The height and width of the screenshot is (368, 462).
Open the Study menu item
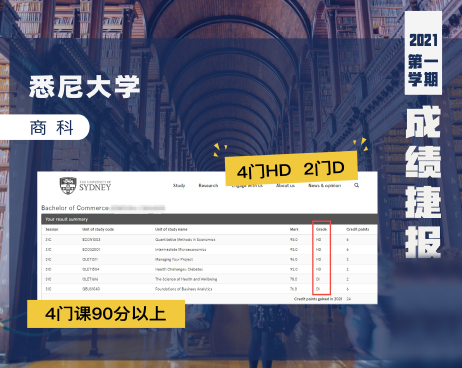[179, 185]
